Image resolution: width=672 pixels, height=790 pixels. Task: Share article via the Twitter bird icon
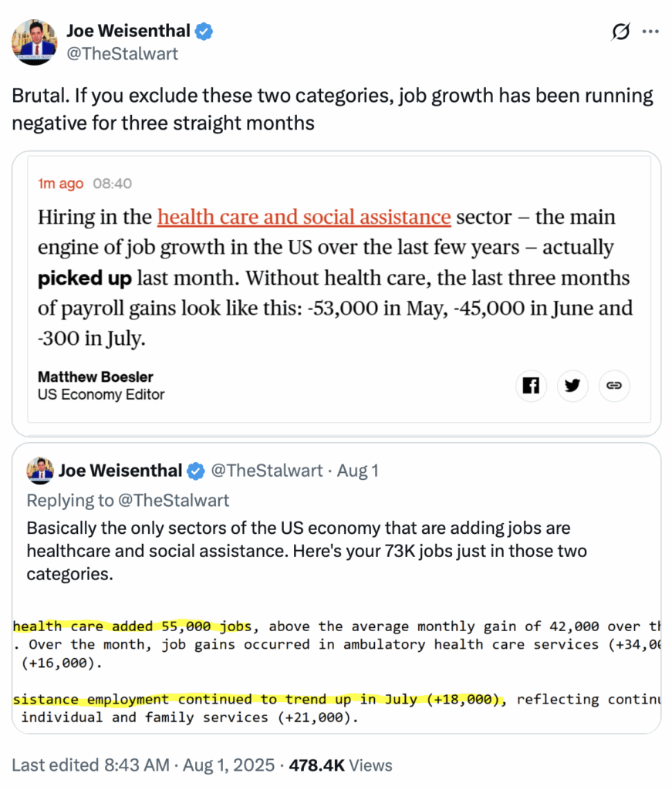572,386
